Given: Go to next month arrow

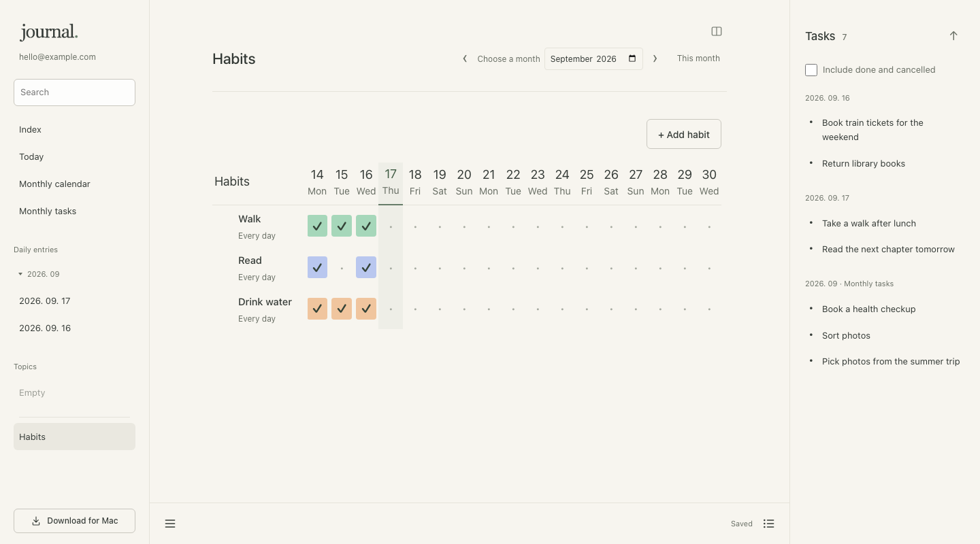Looking at the screenshot, I should (655, 58).
